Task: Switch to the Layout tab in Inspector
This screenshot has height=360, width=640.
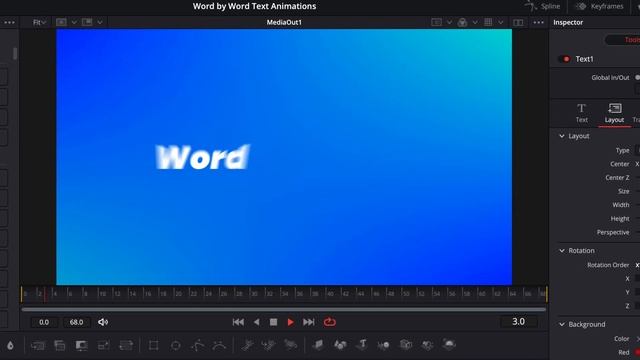Action: click(x=614, y=113)
